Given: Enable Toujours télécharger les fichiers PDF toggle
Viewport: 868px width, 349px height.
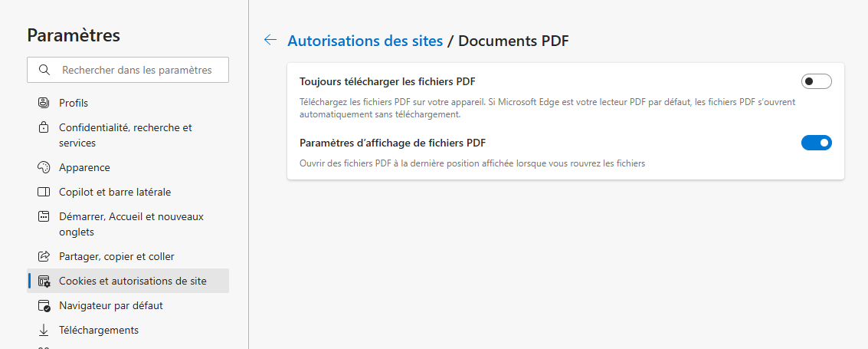Looking at the screenshot, I should (816, 81).
